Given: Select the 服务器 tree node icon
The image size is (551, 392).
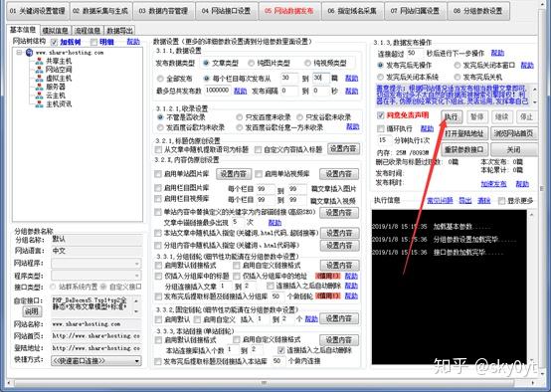Looking at the screenshot, I should pos(40,87).
